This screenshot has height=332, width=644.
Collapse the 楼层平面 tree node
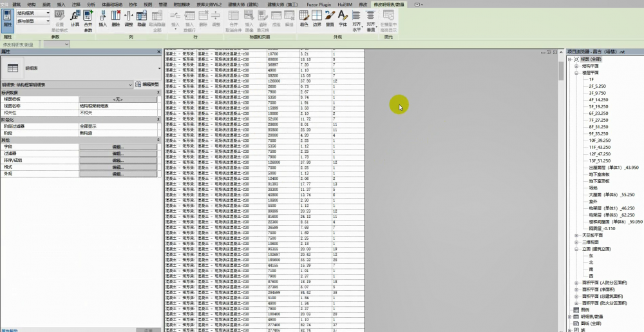pyautogui.click(x=576, y=73)
